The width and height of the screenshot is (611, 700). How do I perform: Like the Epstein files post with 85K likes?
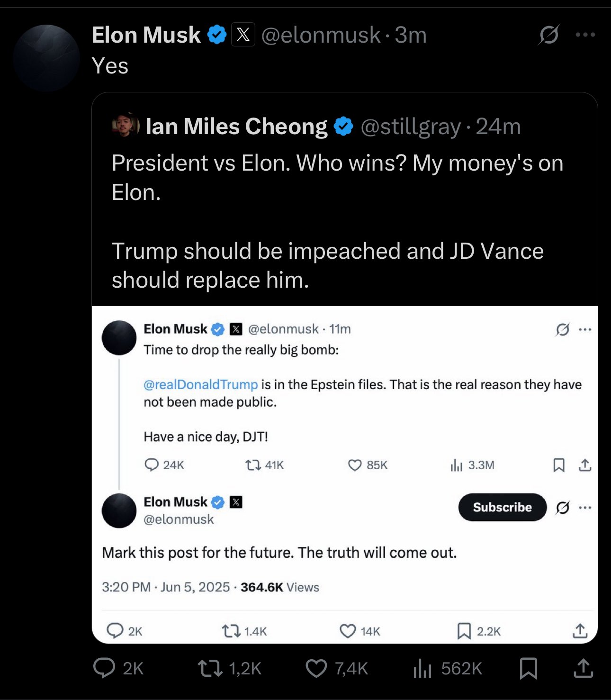[355, 465]
